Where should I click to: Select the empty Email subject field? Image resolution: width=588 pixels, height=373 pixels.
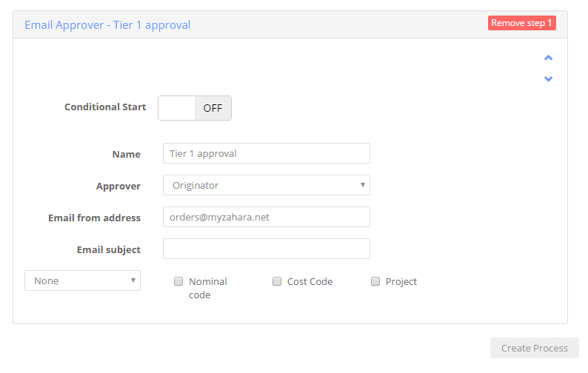tap(267, 249)
